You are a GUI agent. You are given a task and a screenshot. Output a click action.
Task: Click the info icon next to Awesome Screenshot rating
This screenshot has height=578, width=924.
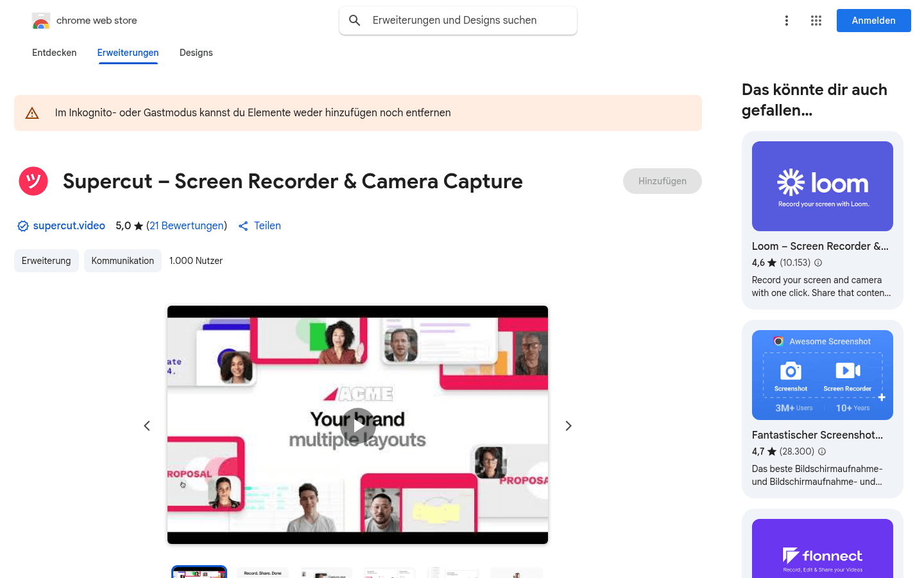click(x=822, y=451)
